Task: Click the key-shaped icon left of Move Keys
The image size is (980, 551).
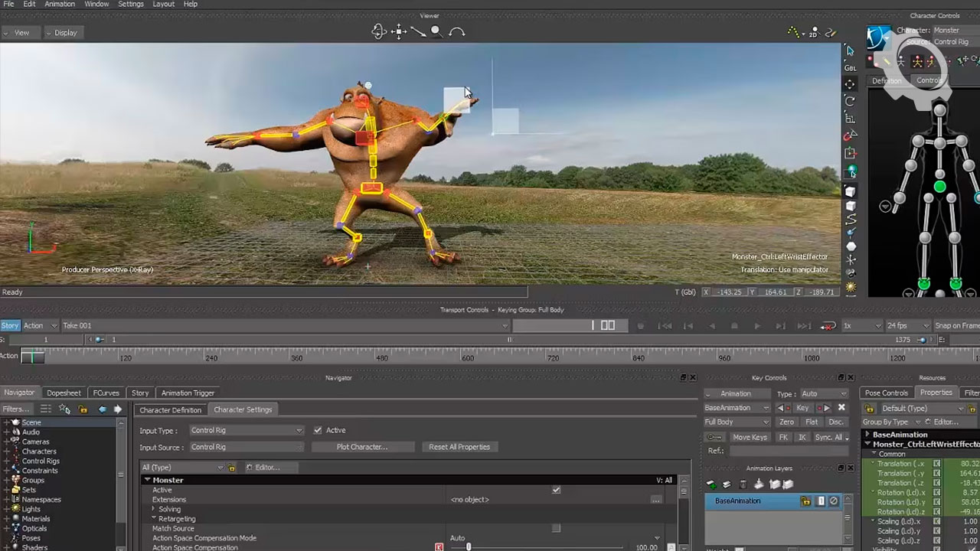Action: [x=714, y=437]
